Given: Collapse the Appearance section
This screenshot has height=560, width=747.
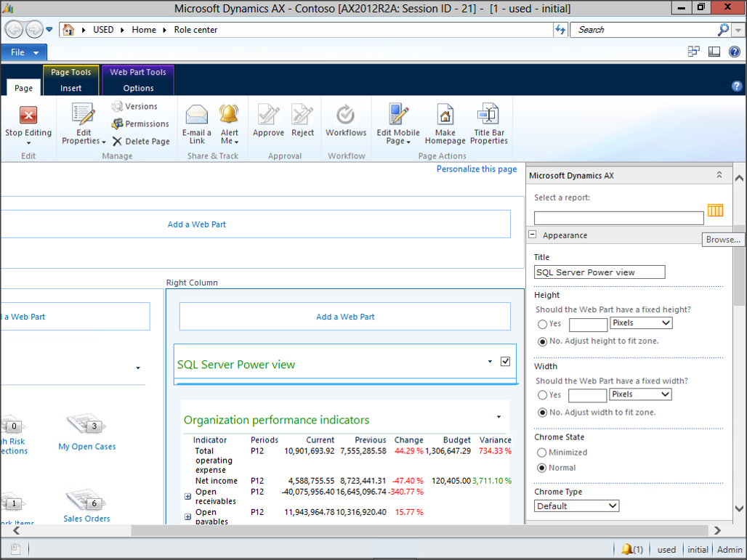Looking at the screenshot, I should tap(533, 235).
